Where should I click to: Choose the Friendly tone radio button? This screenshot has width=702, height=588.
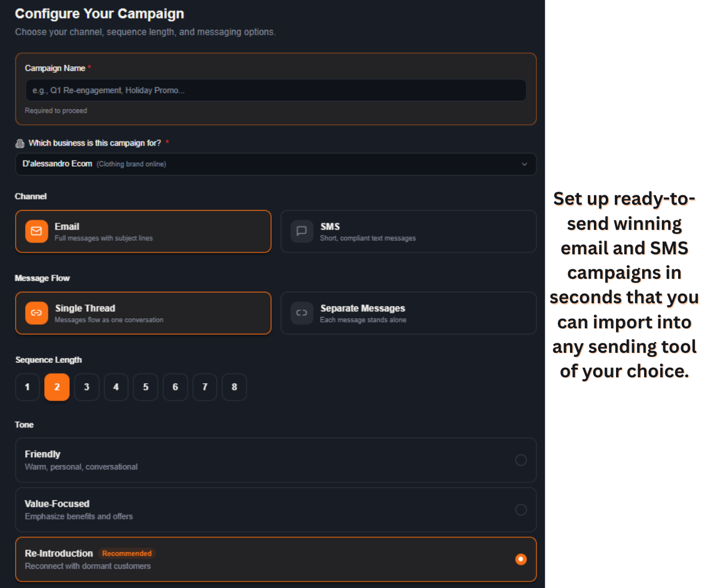tap(520, 460)
